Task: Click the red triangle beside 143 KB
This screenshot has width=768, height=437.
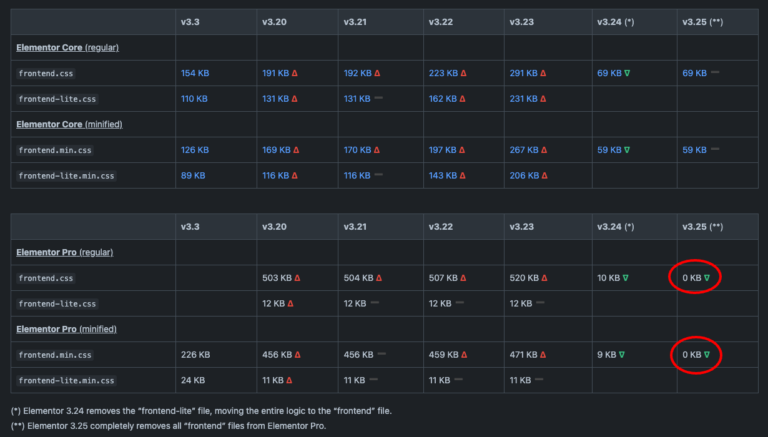Action: [x=461, y=175]
